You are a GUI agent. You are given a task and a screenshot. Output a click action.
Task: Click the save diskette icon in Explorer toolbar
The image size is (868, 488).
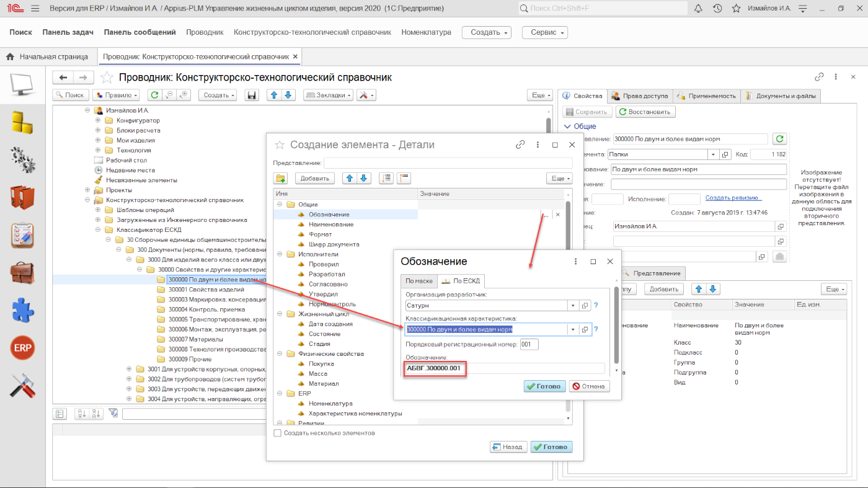(251, 95)
